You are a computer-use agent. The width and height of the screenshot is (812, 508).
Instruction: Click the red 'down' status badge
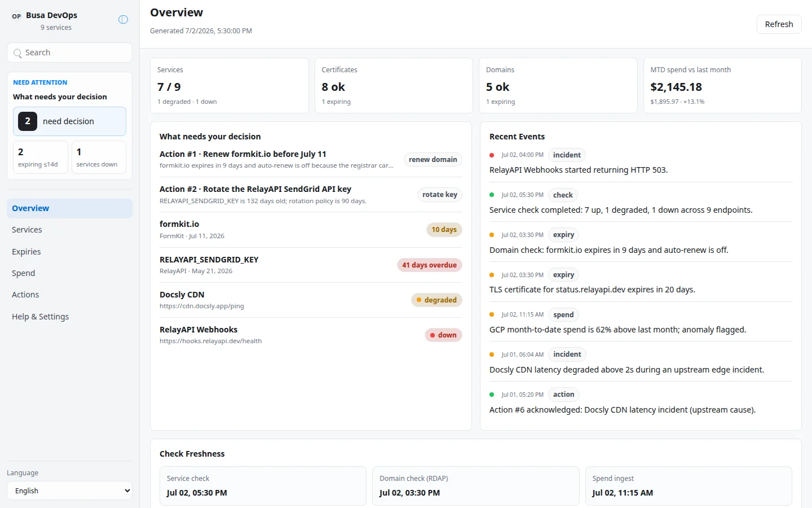pyautogui.click(x=443, y=335)
